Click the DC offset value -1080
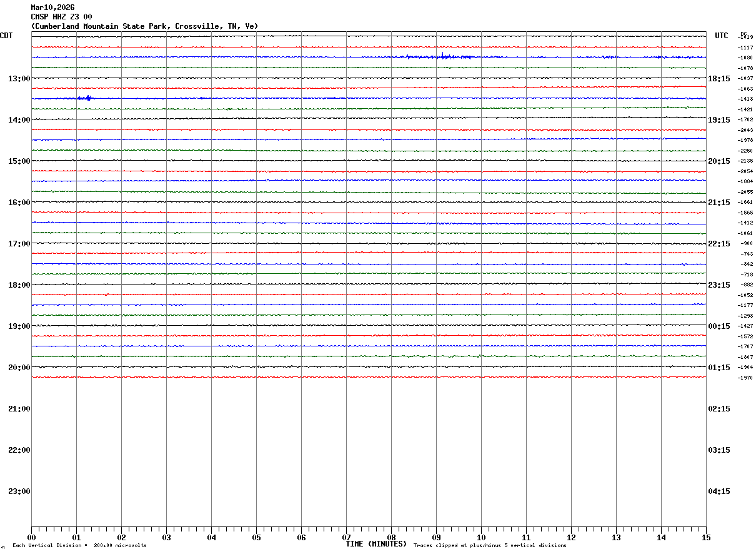The width and height of the screenshot is (756, 554). pyautogui.click(x=746, y=58)
